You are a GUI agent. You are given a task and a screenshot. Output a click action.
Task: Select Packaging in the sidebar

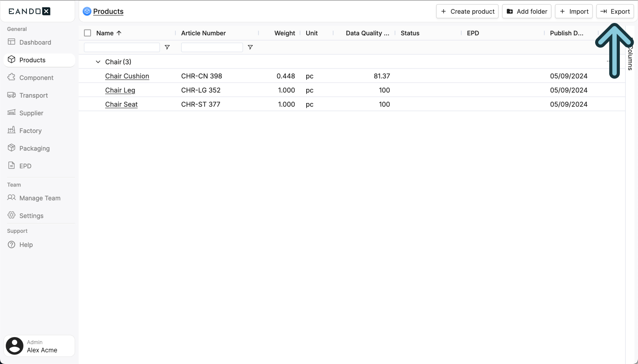[34, 148]
